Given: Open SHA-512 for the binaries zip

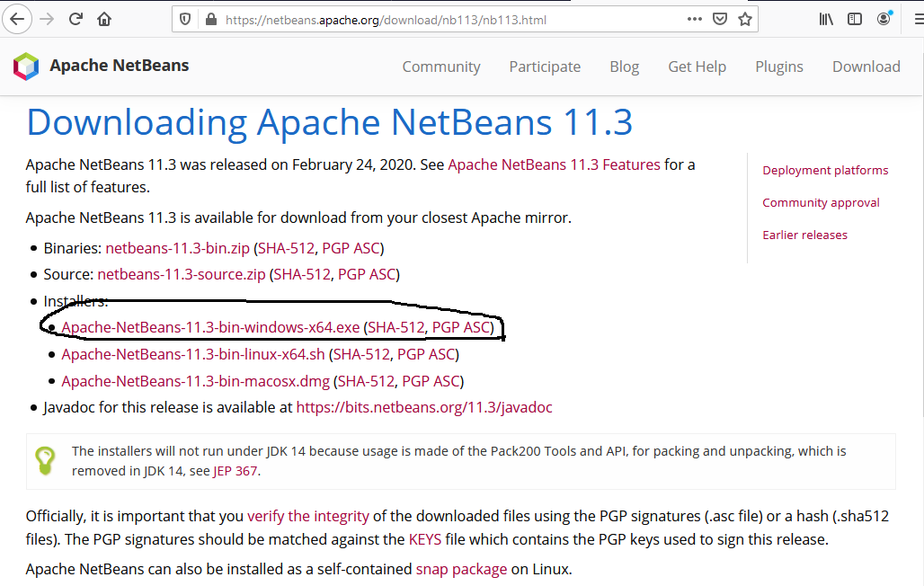Looking at the screenshot, I should [287, 248].
